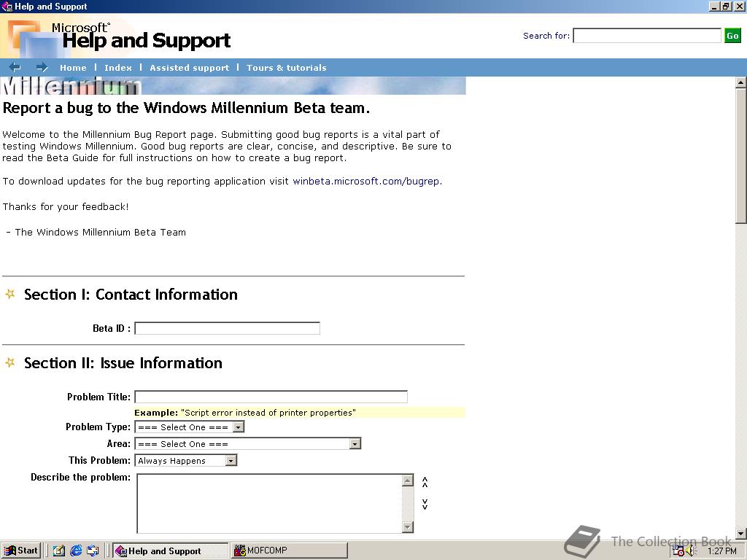Open the Index section
This screenshot has height=560, width=747.
coord(118,68)
